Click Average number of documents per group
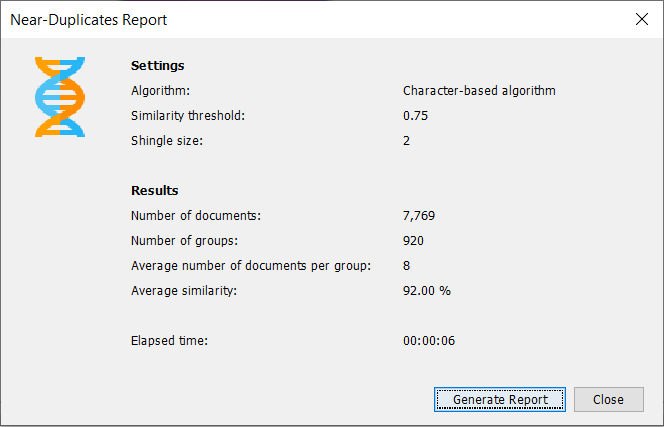The image size is (664, 427). 251,265
